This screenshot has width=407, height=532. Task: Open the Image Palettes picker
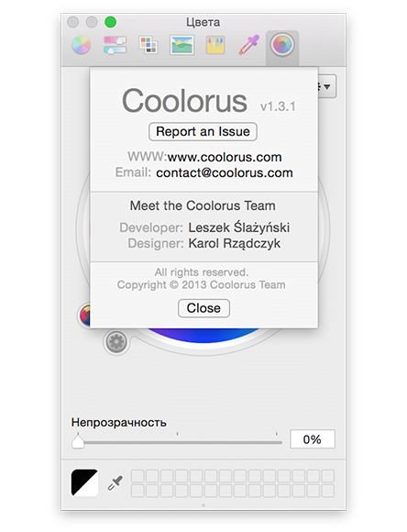tap(182, 45)
